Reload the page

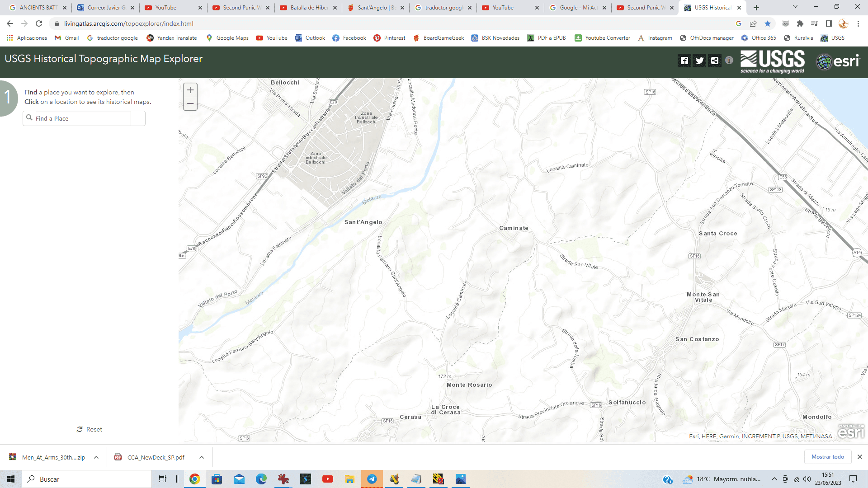click(x=39, y=23)
